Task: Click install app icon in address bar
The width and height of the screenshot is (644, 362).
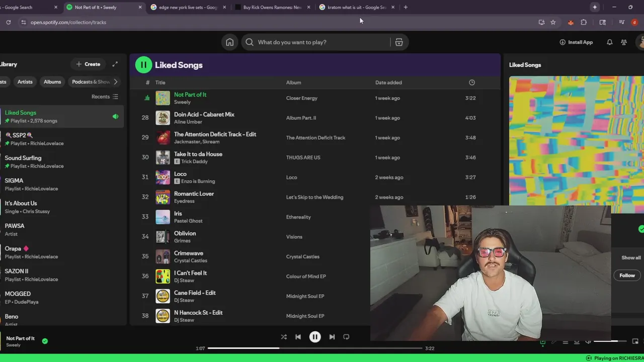Action: 541,22
